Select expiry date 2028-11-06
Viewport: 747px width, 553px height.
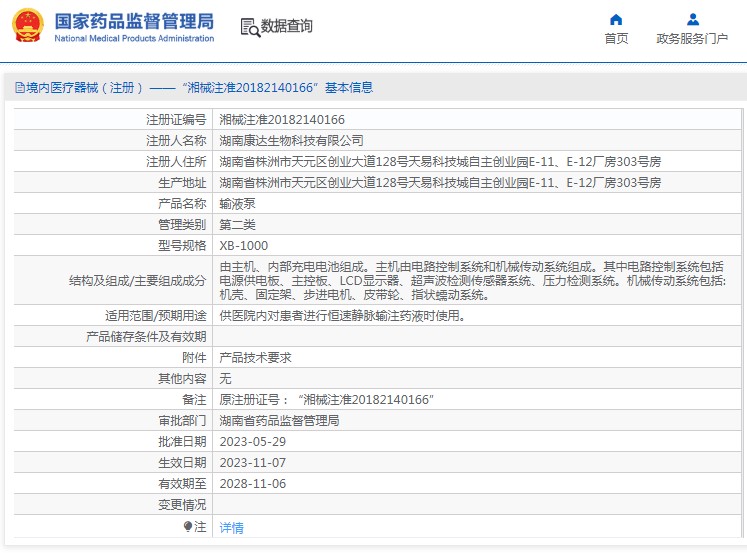pos(252,483)
